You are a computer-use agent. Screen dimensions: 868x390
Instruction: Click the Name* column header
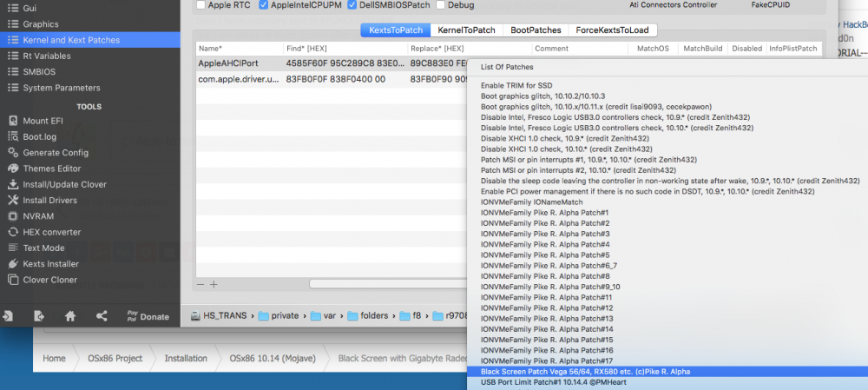point(240,48)
